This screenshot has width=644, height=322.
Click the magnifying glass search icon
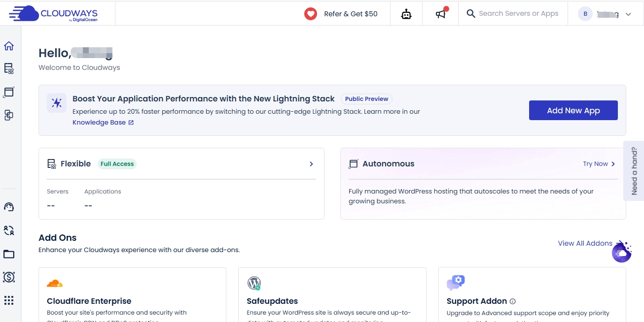coord(471,14)
